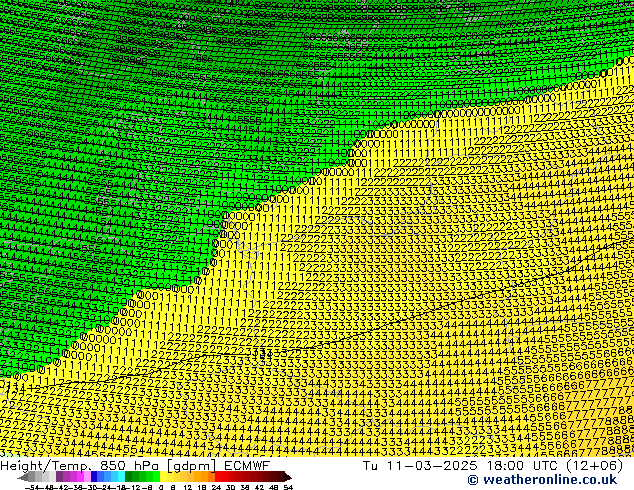Click the -54 value under the legend

(34, 487)
